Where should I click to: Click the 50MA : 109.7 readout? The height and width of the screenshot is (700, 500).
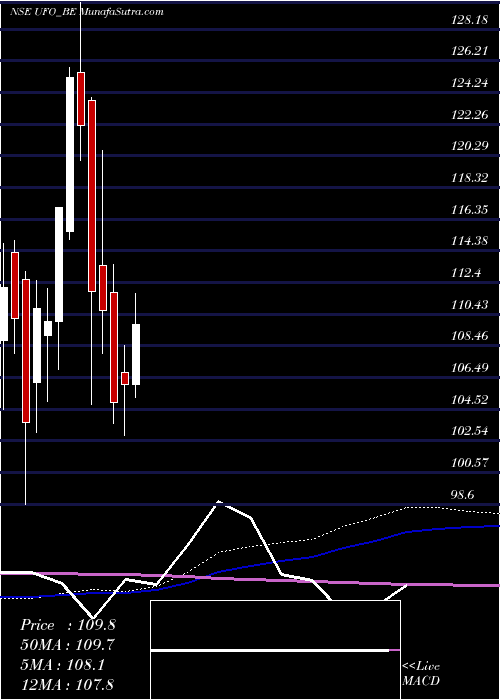tap(67, 645)
